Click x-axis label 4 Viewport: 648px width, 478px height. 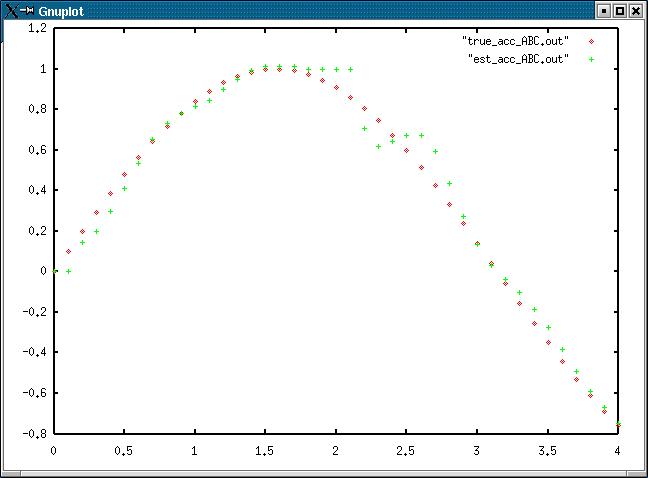point(617,451)
